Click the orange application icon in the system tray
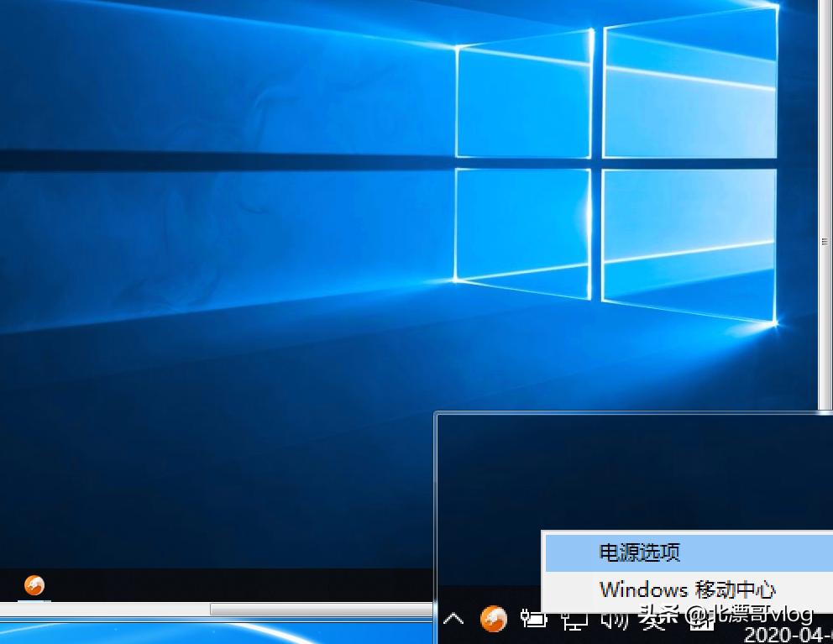Viewport: 833px width, 644px height. (x=493, y=620)
